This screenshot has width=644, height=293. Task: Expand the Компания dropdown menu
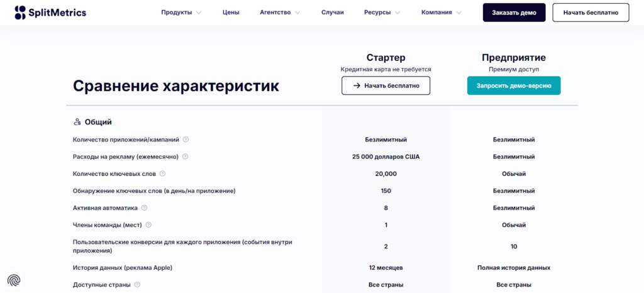click(441, 13)
